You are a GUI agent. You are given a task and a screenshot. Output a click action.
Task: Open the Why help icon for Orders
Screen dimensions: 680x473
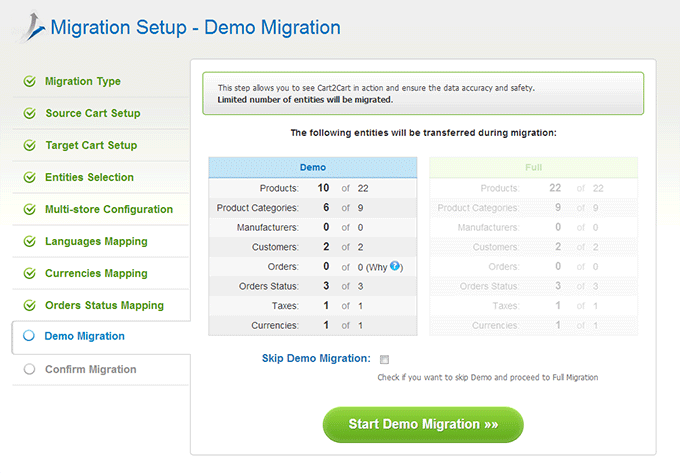pyautogui.click(x=395, y=266)
